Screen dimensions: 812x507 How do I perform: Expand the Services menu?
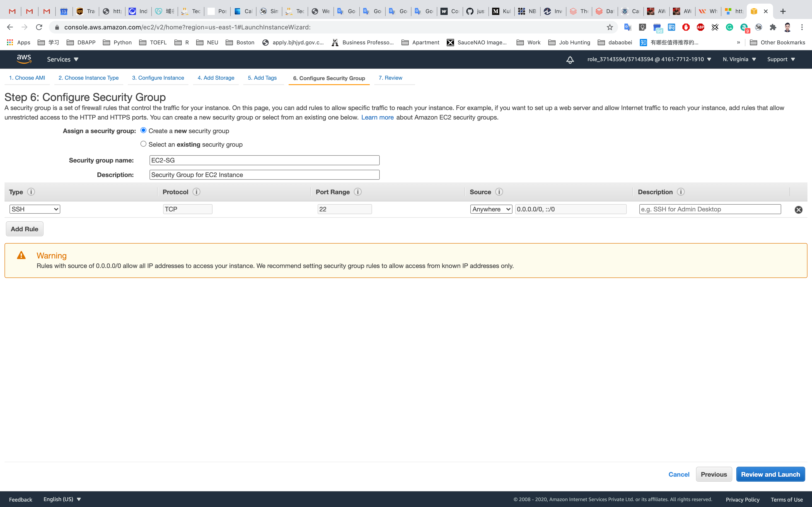click(x=62, y=59)
